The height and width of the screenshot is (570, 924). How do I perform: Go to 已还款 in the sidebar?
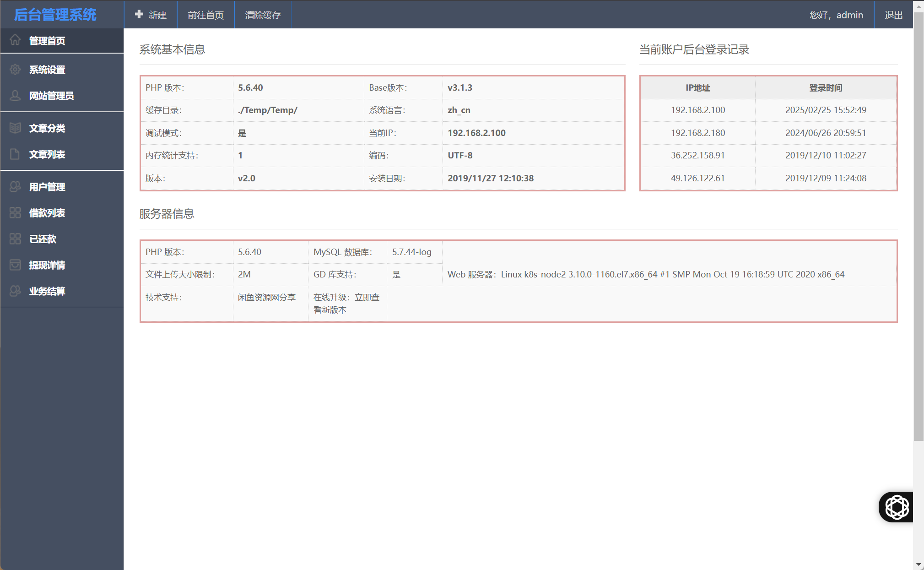(x=62, y=239)
